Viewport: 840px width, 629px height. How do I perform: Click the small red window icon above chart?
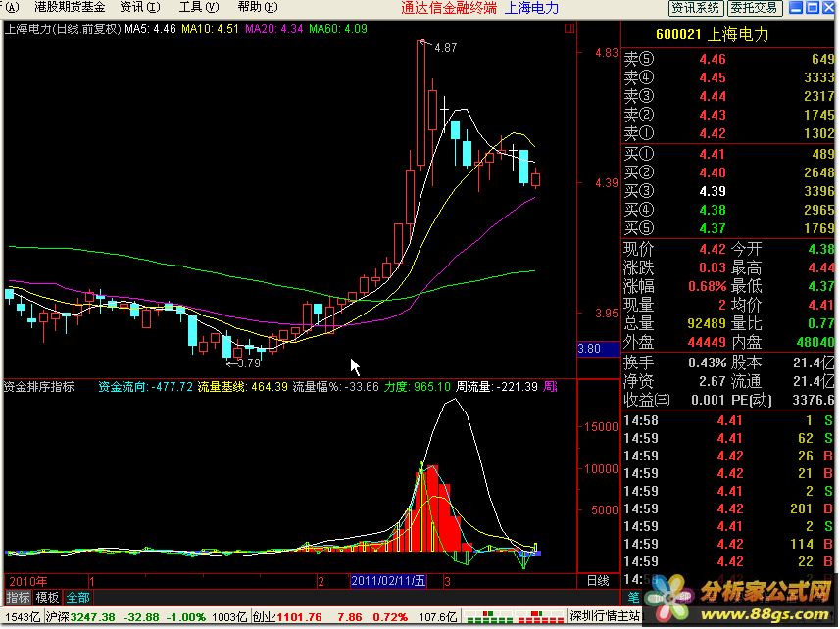(x=569, y=27)
